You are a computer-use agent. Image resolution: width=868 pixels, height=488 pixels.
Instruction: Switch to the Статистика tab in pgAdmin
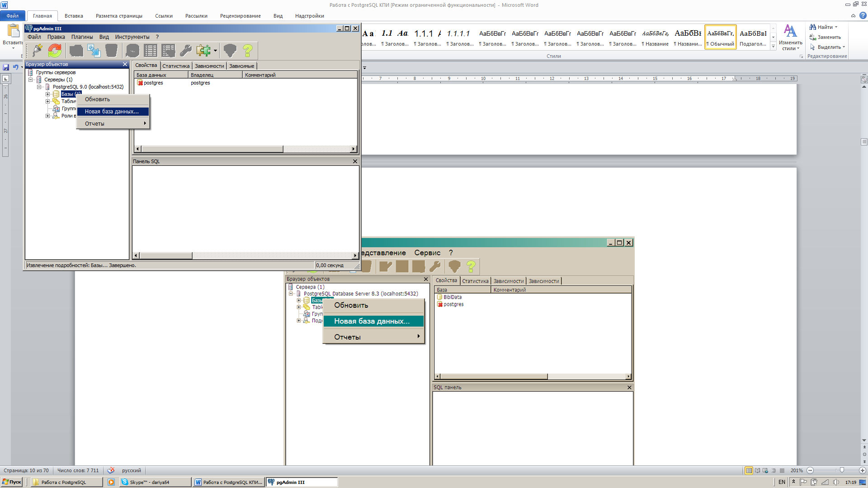[176, 66]
